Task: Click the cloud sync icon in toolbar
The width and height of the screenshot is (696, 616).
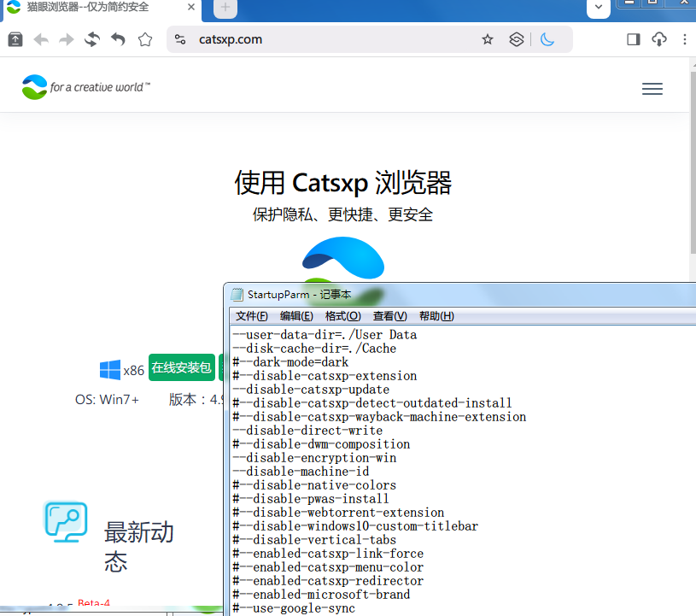Action: (659, 39)
